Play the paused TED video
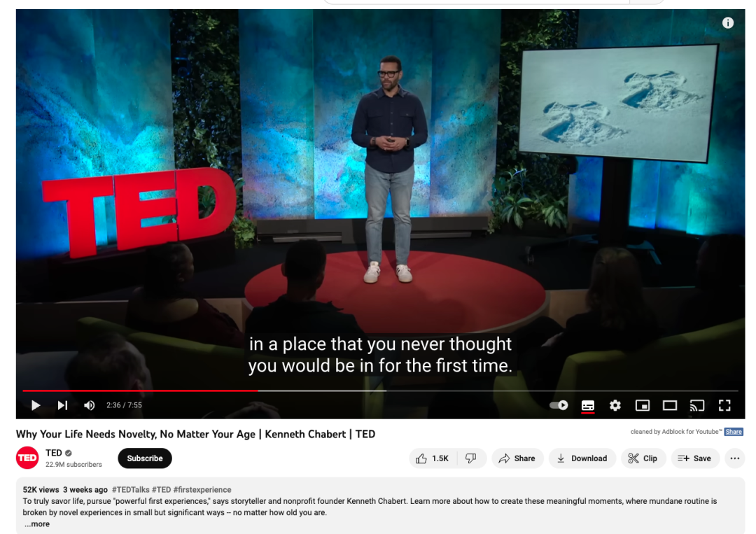Image resolution: width=756 pixels, height=534 pixels. click(x=36, y=405)
